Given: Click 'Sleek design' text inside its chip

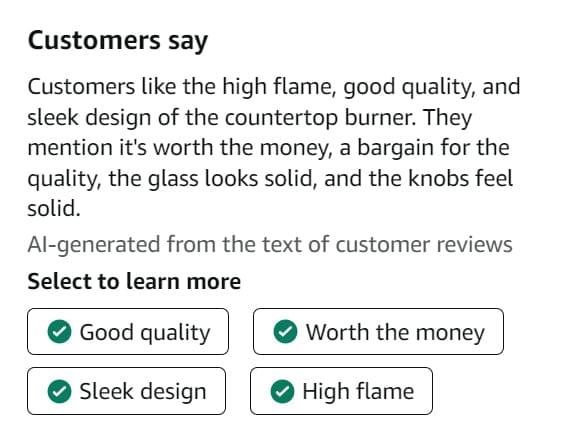Looking at the screenshot, I should coord(143,391).
